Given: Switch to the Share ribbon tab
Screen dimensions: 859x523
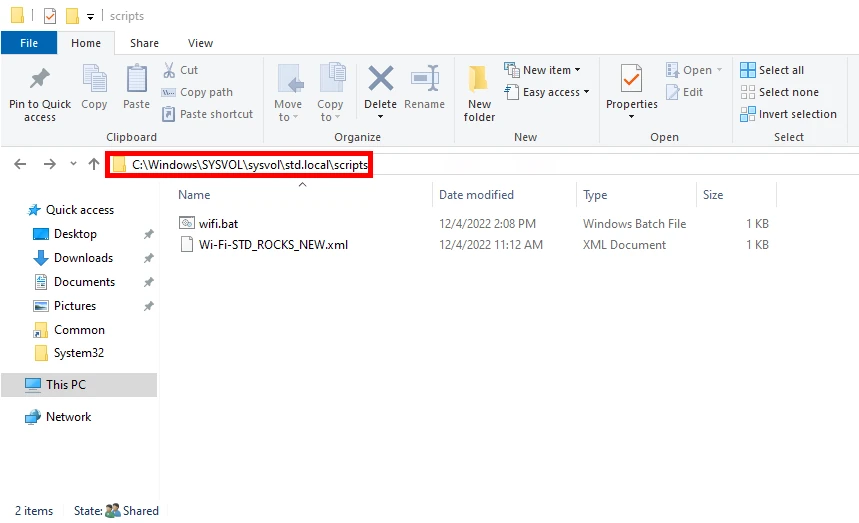Looking at the screenshot, I should tap(145, 43).
